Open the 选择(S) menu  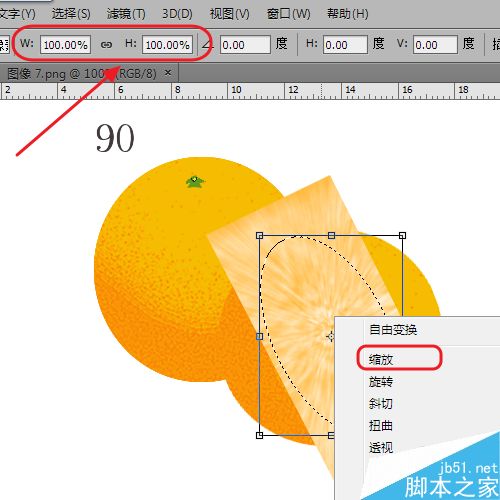click(x=71, y=14)
